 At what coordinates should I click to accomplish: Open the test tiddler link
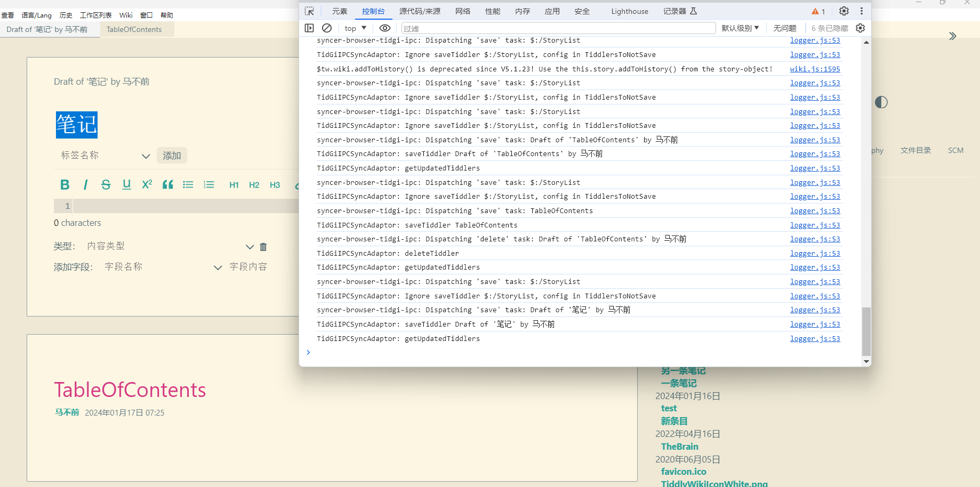coord(669,408)
